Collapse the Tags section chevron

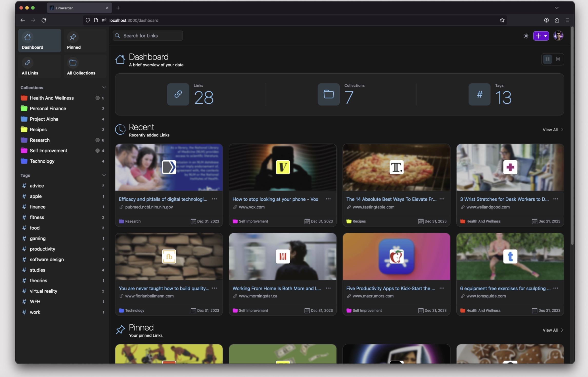click(104, 175)
